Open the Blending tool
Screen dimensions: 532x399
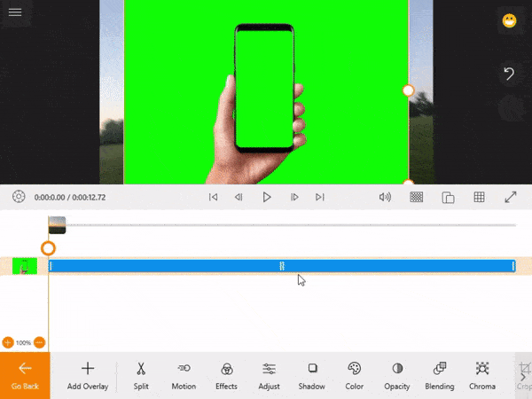click(x=440, y=376)
